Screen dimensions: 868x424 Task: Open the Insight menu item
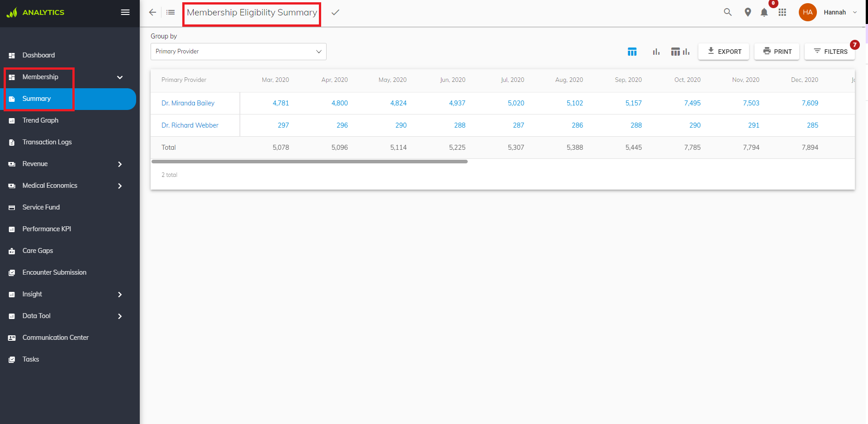[32, 294]
